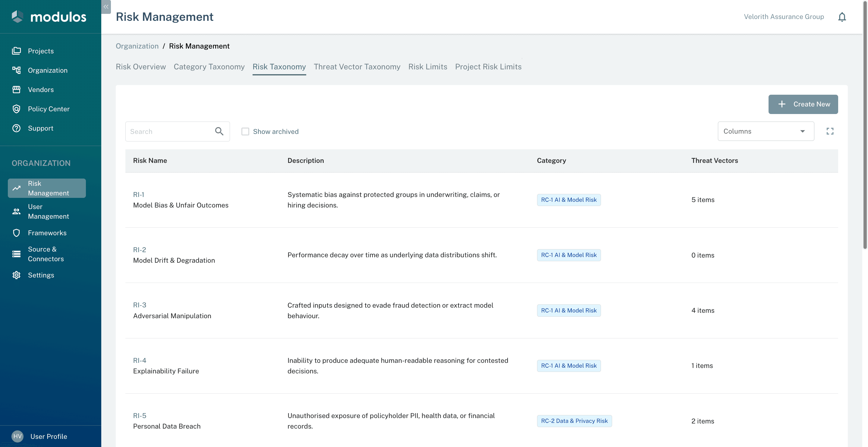Open the RI-2 risk link
The height and width of the screenshot is (447, 868).
[x=140, y=250]
